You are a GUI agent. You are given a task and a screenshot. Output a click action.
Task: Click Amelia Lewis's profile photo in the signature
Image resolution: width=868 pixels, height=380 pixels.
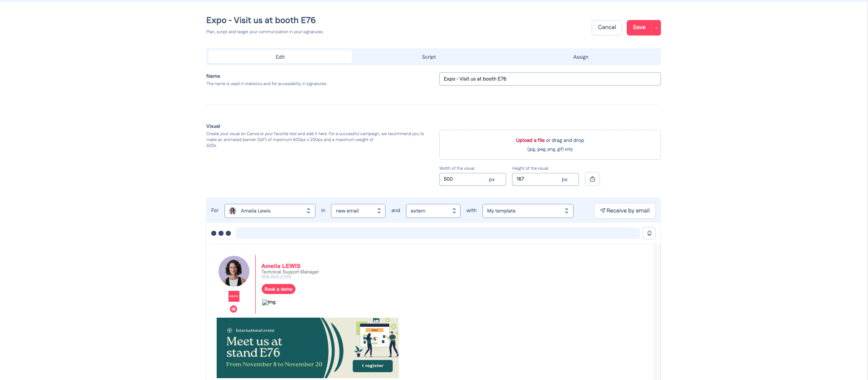pyautogui.click(x=234, y=271)
